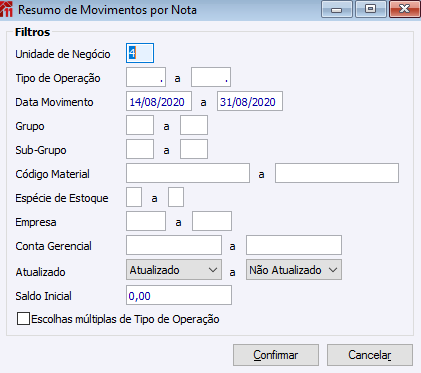421x373 pixels.
Task: Click the second Espécie de Estoque field
Action: click(x=176, y=197)
